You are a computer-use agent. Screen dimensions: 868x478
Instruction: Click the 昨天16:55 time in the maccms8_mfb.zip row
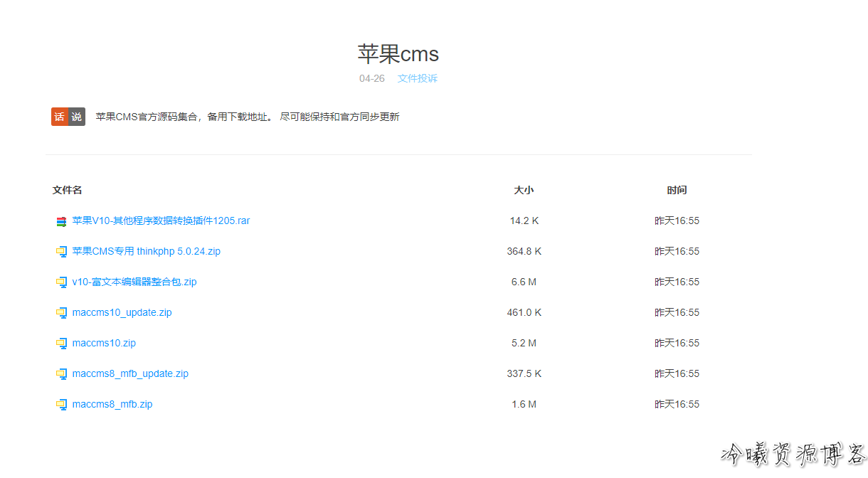pos(677,404)
